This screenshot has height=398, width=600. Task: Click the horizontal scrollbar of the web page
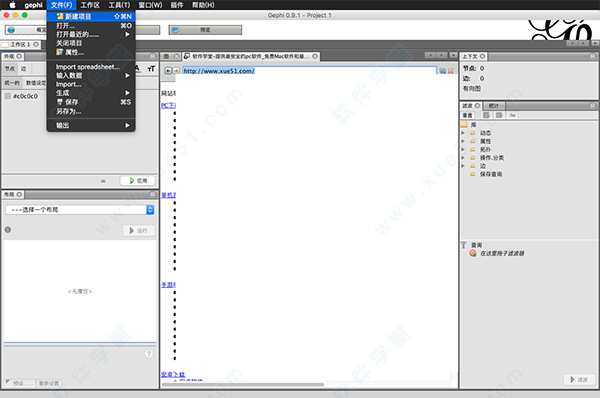[243, 384]
